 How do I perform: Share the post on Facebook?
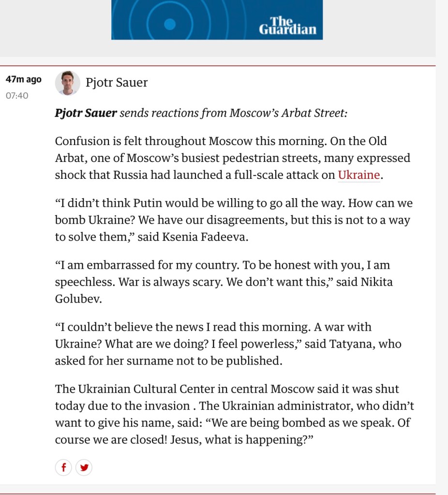63,467
